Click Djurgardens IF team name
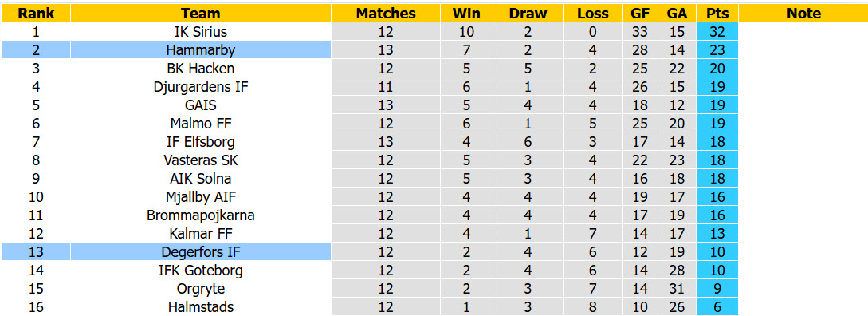The width and height of the screenshot is (868, 316). click(x=200, y=86)
